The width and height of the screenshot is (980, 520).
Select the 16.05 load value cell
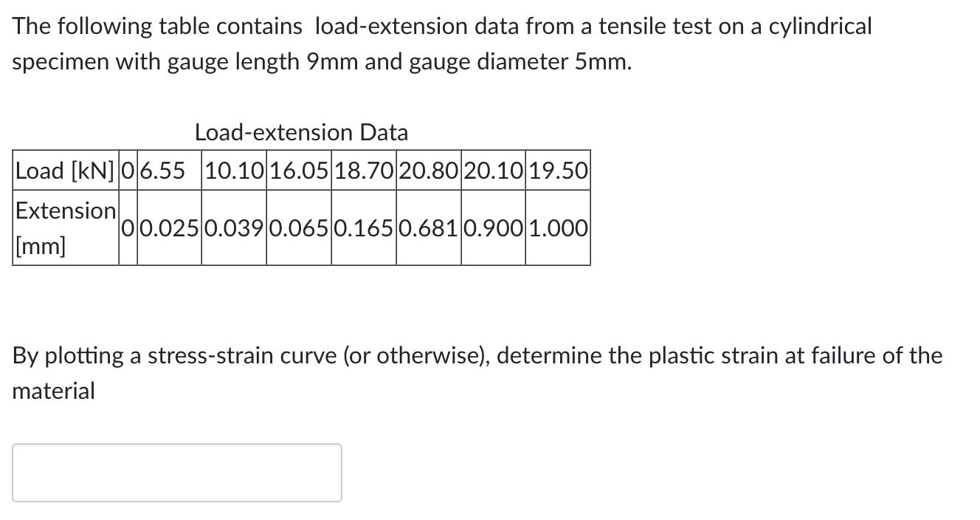297,171
